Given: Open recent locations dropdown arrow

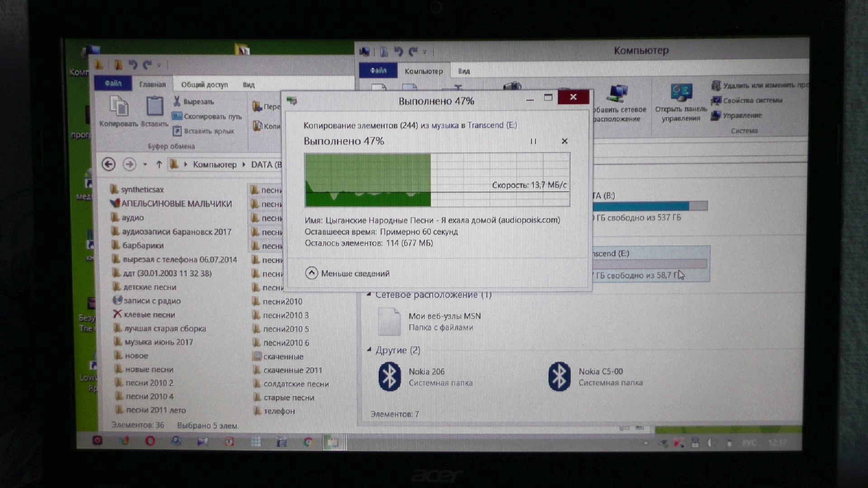Looking at the screenshot, I should tap(145, 164).
